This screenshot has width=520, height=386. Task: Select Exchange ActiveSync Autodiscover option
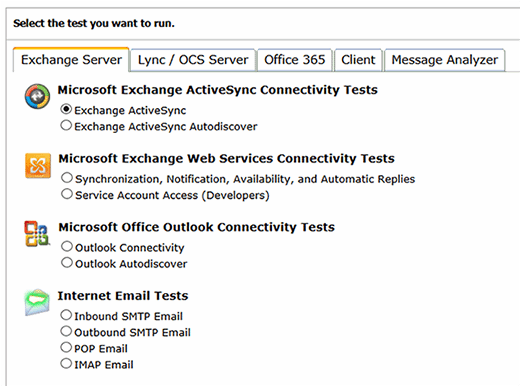[x=66, y=125]
